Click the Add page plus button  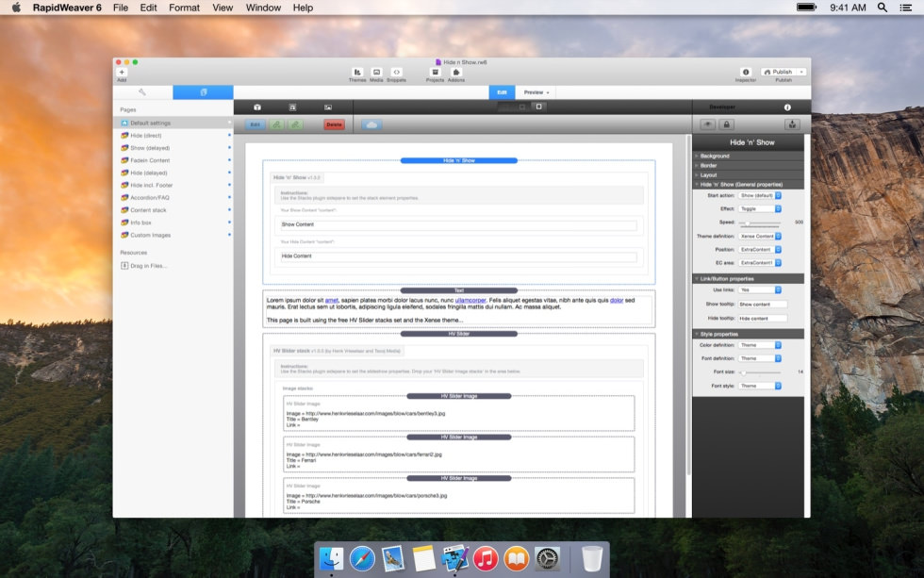click(x=122, y=72)
